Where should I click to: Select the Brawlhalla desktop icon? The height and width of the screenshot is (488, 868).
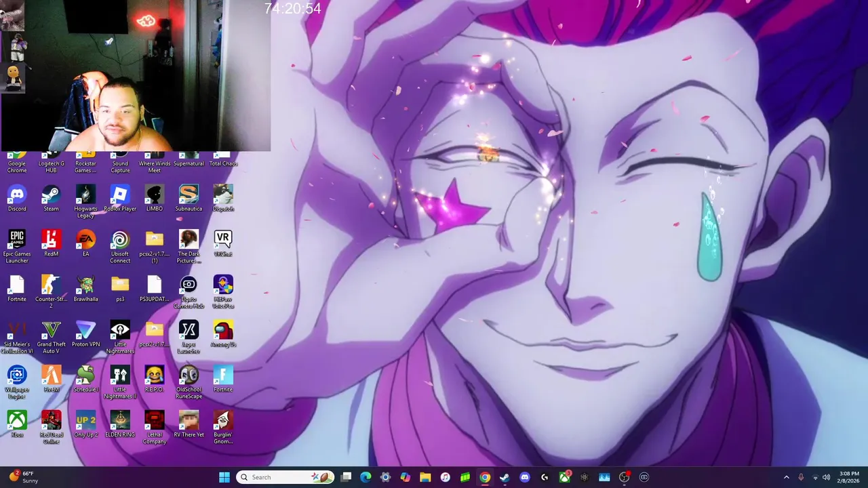coord(85,289)
